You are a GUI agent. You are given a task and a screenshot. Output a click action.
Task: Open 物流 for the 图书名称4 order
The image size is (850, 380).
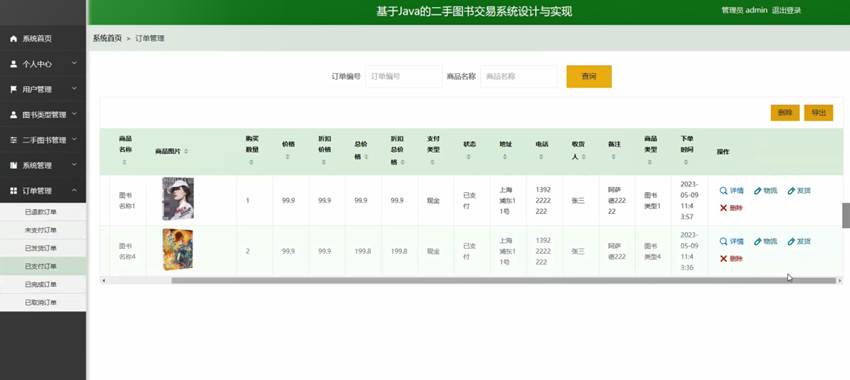pyautogui.click(x=765, y=241)
